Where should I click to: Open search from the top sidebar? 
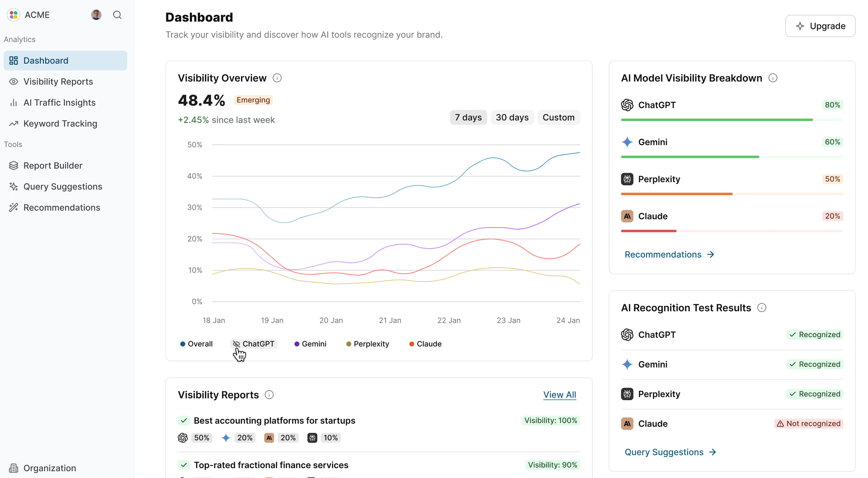[117, 14]
